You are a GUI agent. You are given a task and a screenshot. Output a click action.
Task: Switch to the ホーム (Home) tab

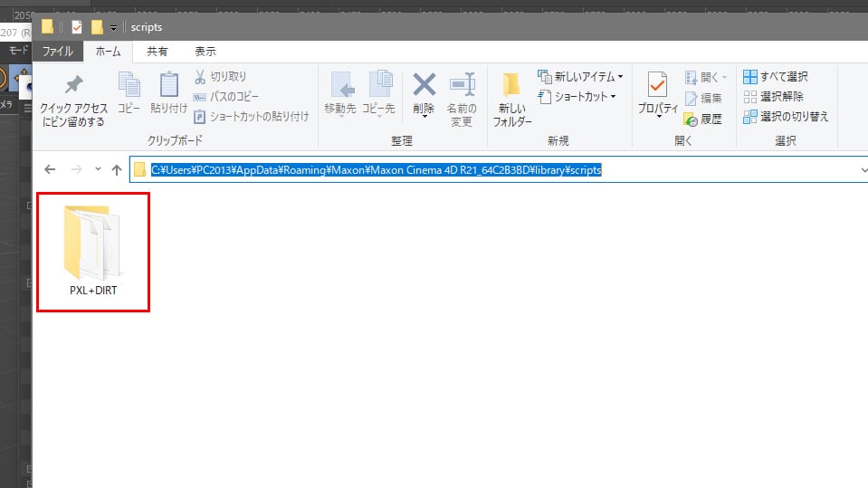click(x=108, y=52)
